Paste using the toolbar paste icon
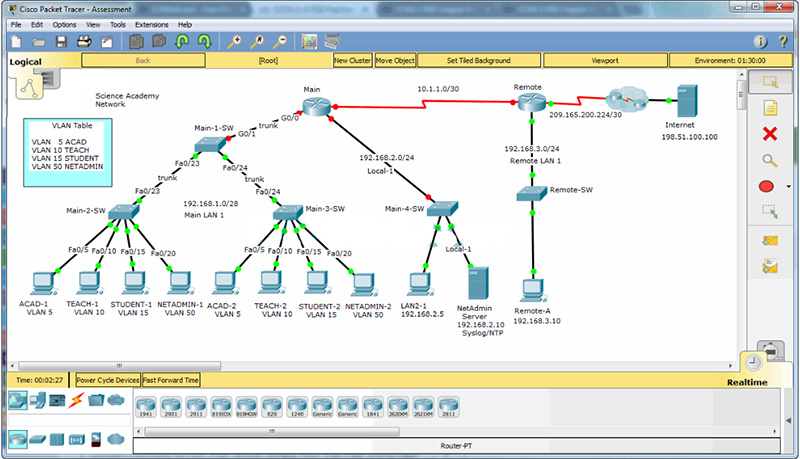The width and height of the screenshot is (800, 459). tap(159, 41)
